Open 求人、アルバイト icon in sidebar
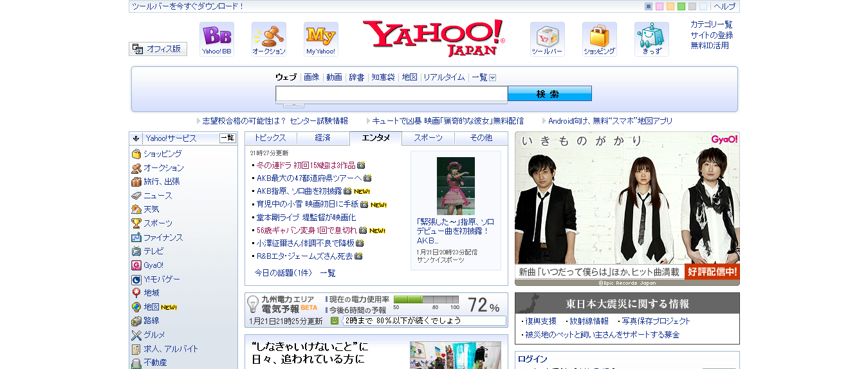 [x=136, y=349]
